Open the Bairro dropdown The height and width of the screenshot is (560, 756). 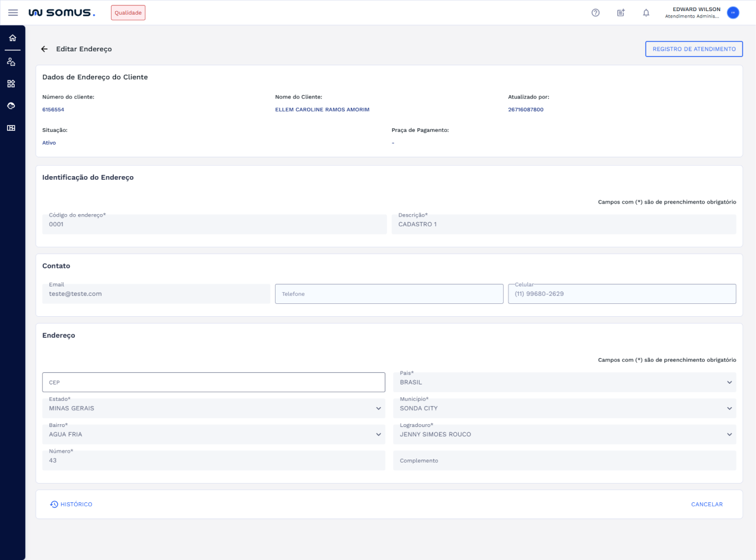(378, 435)
